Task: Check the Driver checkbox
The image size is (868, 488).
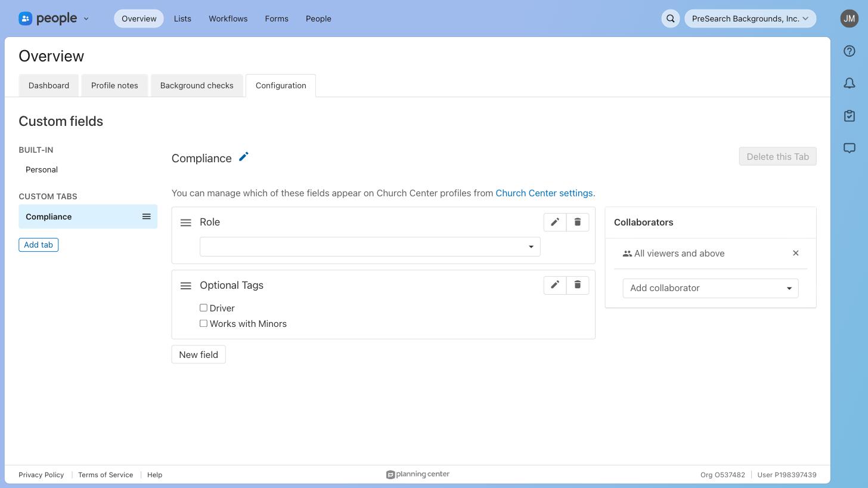Action: tap(203, 308)
